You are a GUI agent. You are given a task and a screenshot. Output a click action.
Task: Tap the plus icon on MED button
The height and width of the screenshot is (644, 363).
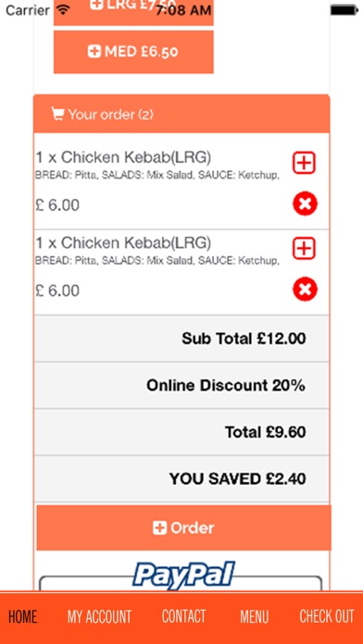point(94,52)
